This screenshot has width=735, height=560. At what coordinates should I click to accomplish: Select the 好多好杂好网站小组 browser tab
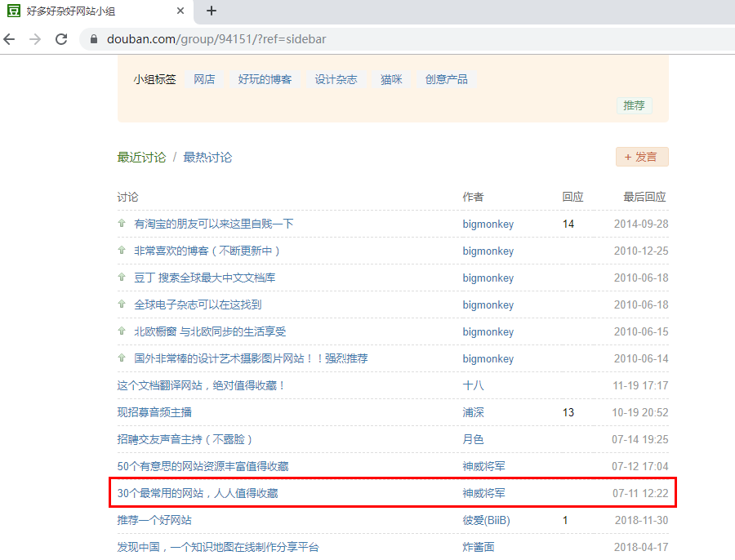[x=97, y=11]
